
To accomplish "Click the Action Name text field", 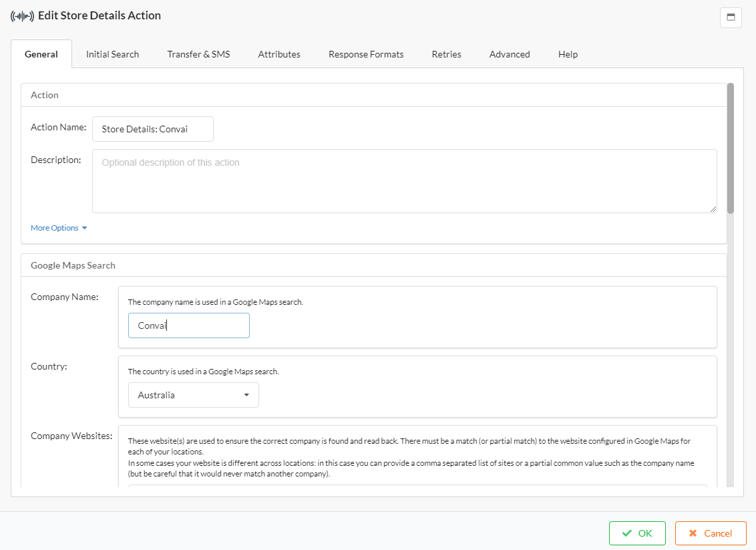I will 153,129.
